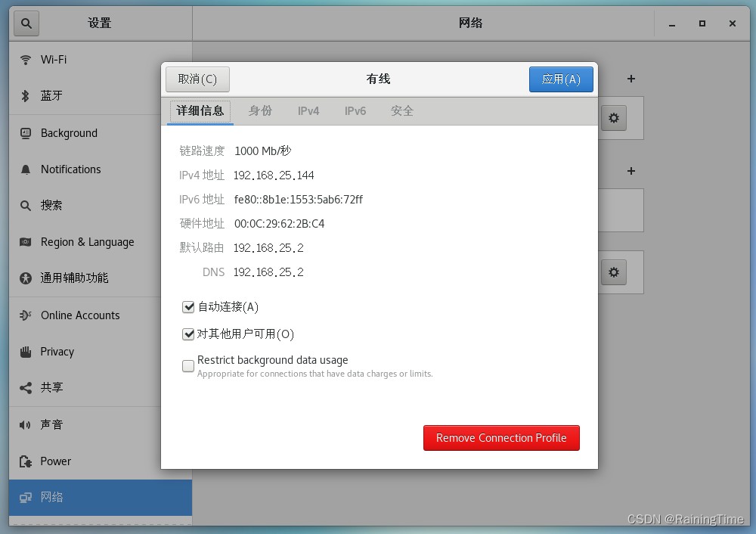Viewport: 756px width, 534px height.
Task: Switch to the IPv4 tab
Action: click(308, 111)
